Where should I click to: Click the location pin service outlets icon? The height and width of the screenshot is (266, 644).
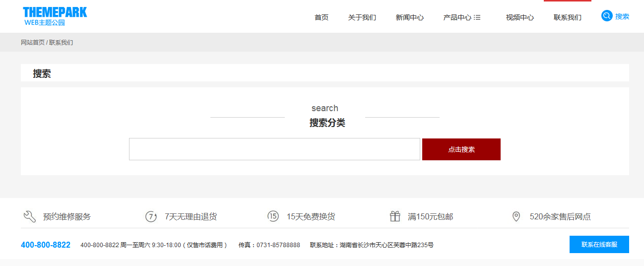tap(516, 216)
